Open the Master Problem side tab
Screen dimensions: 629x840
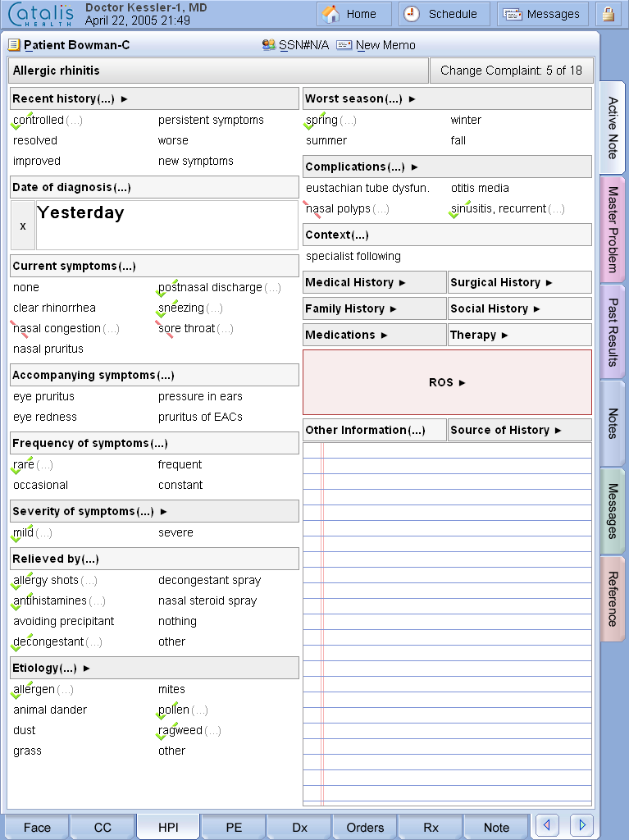(613, 230)
